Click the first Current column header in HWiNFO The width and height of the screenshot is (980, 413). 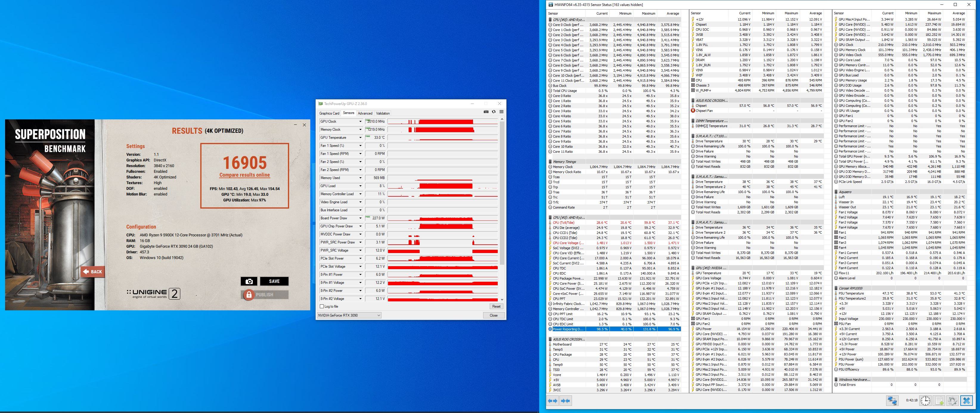(x=597, y=13)
